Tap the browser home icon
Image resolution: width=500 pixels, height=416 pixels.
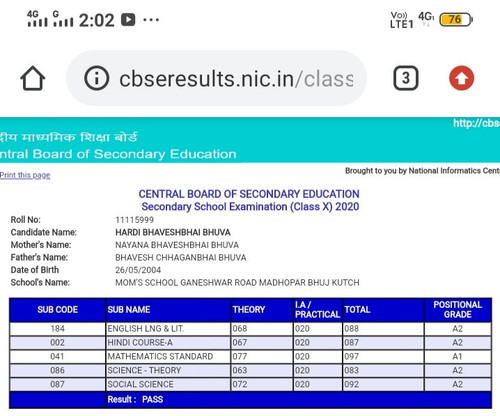(x=33, y=78)
